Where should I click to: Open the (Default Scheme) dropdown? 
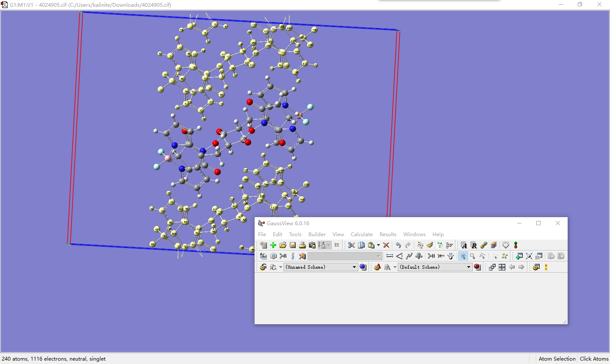(x=469, y=267)
